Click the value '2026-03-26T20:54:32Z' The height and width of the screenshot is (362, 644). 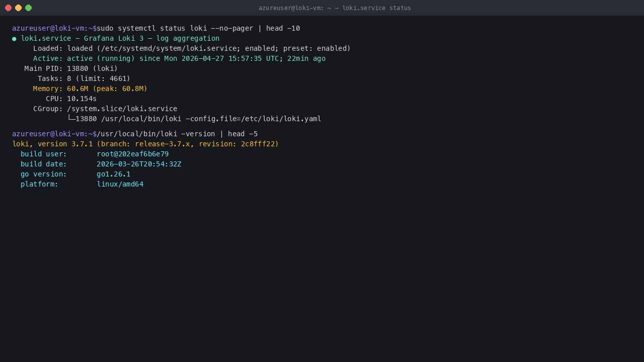pos(139,164)
